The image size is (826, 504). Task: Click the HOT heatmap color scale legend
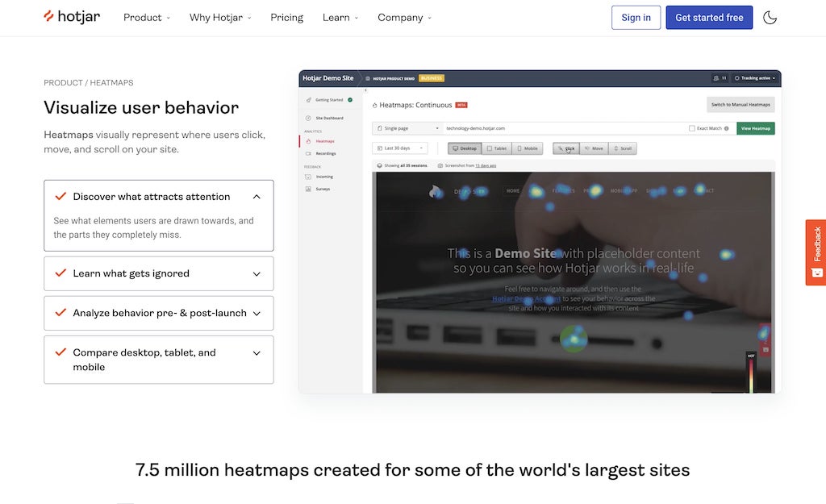751,373
